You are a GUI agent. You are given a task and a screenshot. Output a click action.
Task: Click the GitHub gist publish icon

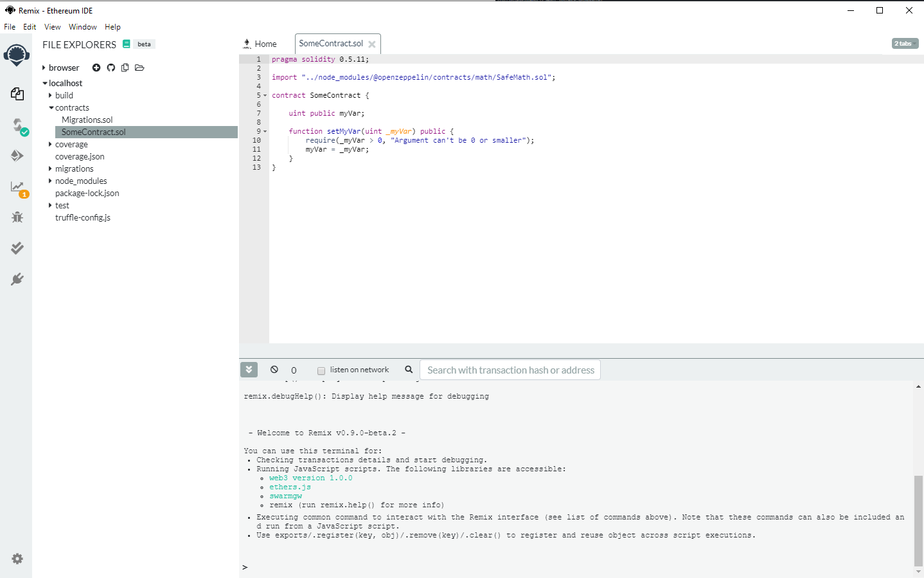[111, 68]
